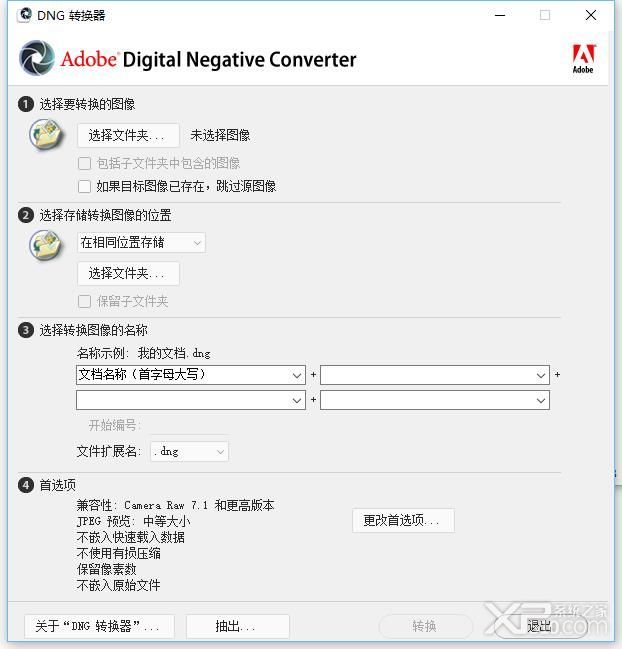This screenshot has width=622, height=649.
Task: Open the 在相同位置存储 dropdown
Action: (x=141, y=243)
